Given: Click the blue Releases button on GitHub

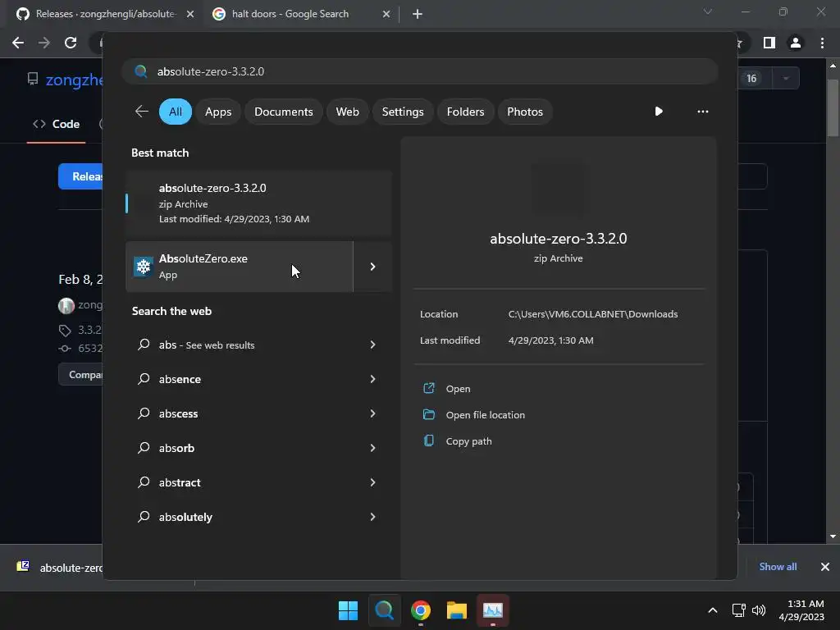Looking at the screenshot, I should click(x=80, y=176).
